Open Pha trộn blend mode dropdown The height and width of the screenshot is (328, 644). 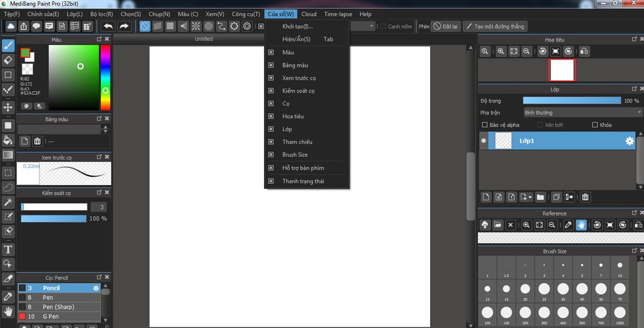point(582,112)
